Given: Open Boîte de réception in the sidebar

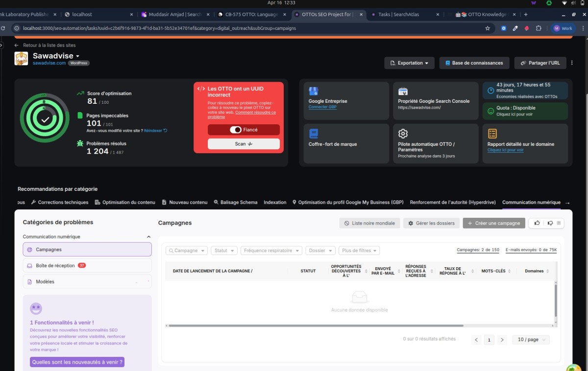Looking at the screenshot, I should click(87, 265).
